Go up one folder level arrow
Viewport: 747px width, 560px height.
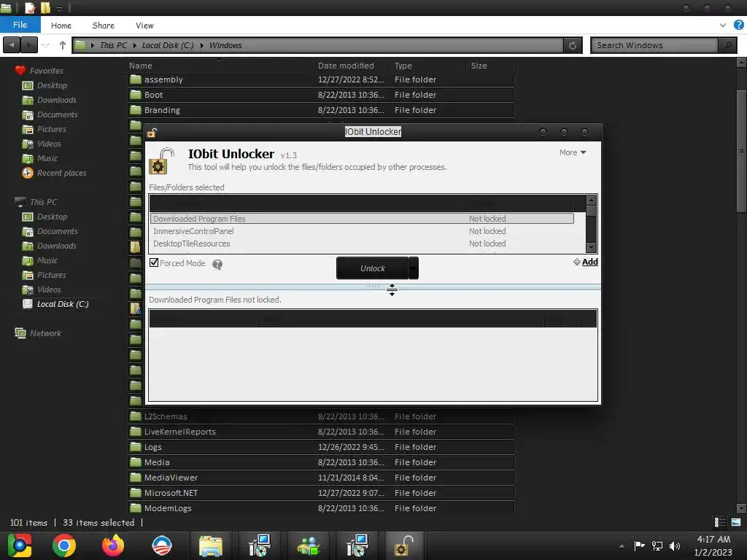63,45
